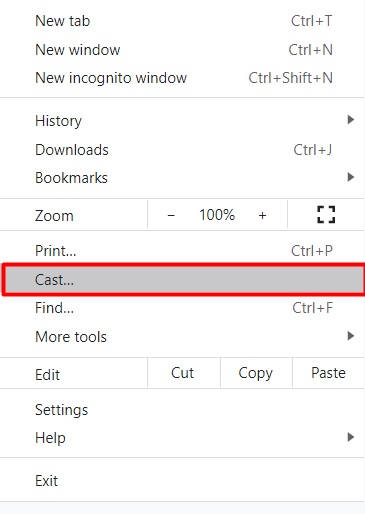Click the fullscreen icon in the Zoom row
This screenshot has width=365, height=514.
click(326, 214)
